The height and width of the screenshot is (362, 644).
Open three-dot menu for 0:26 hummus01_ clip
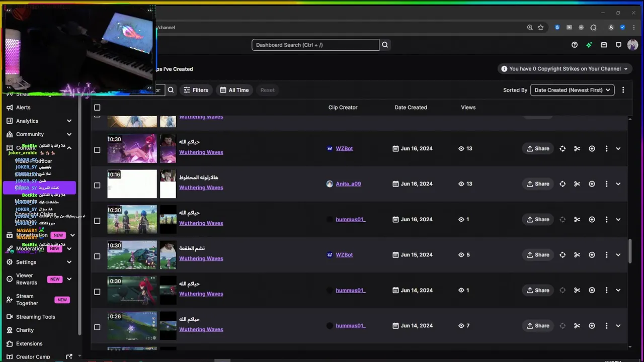(x=606, y=326)
